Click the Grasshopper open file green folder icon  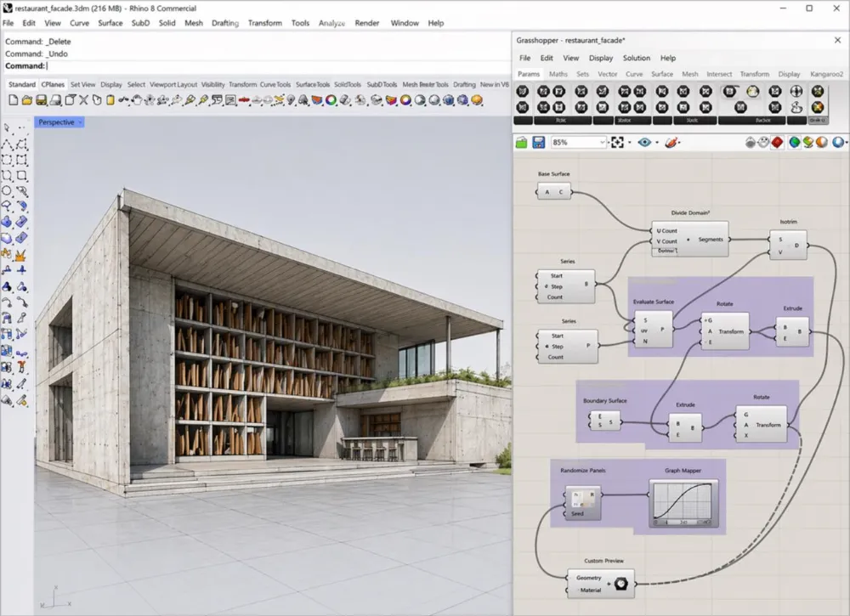pos(522,143)
